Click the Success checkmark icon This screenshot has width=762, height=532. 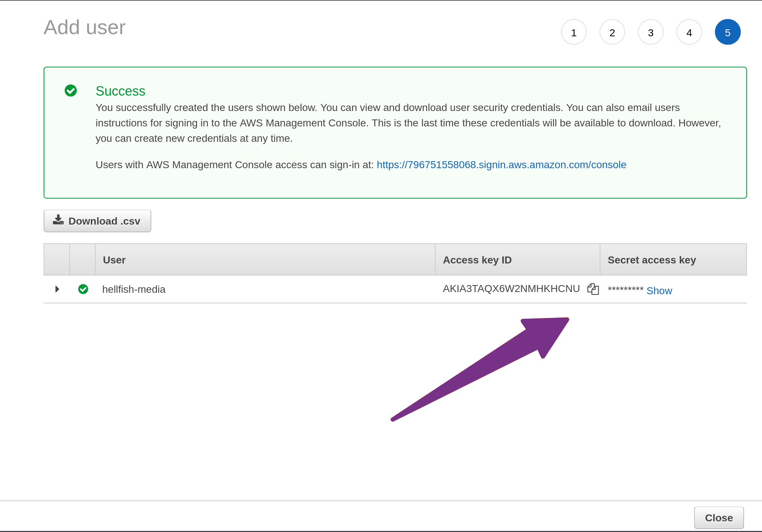[71, 90]
